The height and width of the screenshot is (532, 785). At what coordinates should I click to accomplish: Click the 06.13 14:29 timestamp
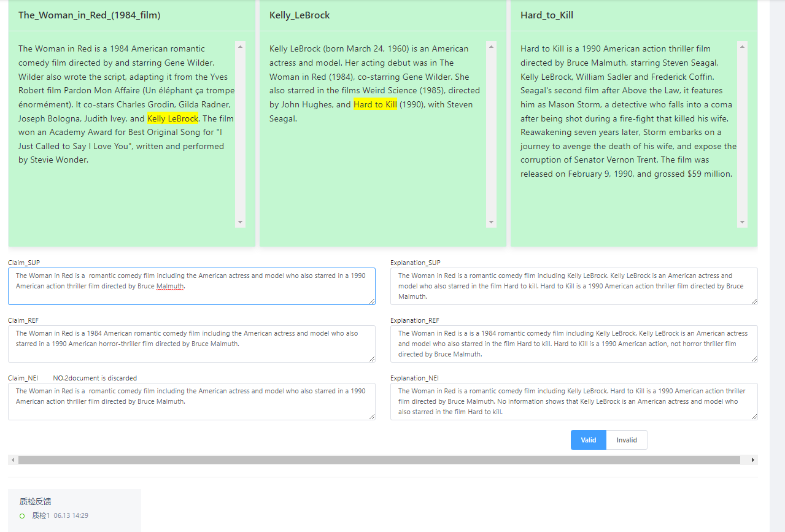click(71, 515)
